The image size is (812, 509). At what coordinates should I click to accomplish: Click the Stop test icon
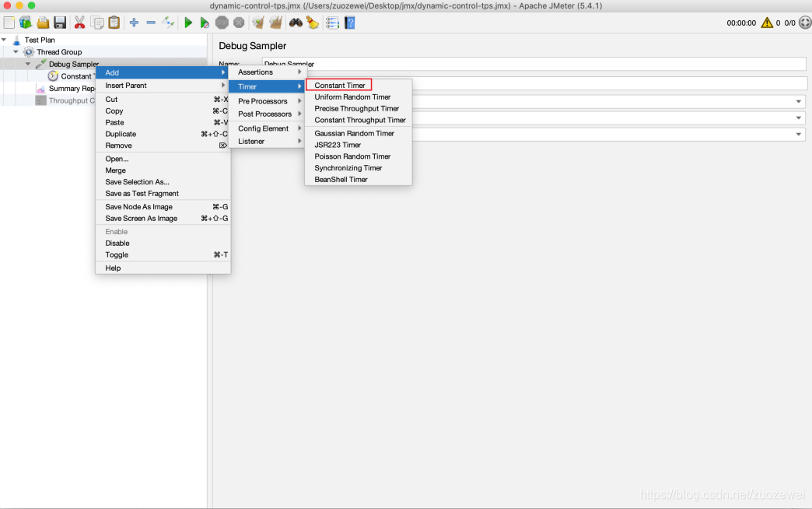click(222, 23)
